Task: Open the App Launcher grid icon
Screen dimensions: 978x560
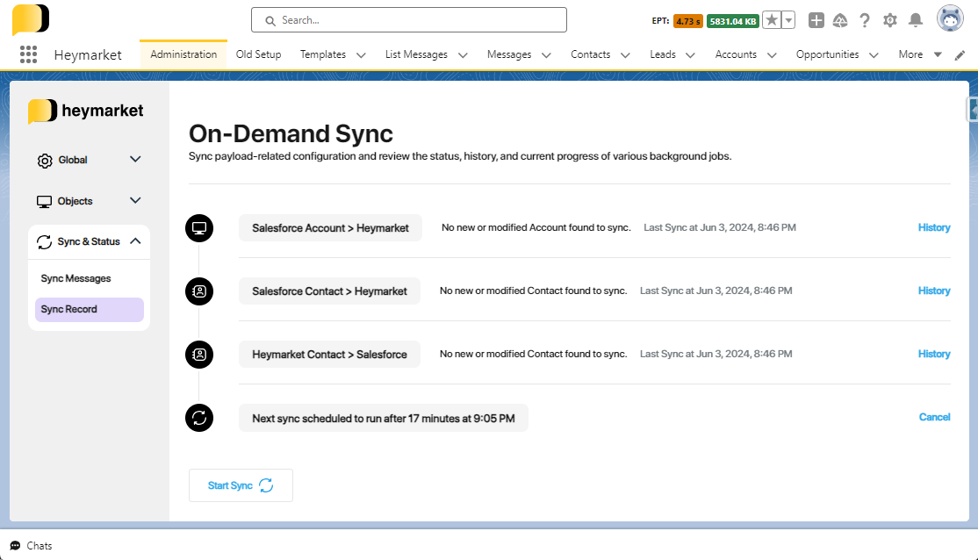Action: coord(28,54)
